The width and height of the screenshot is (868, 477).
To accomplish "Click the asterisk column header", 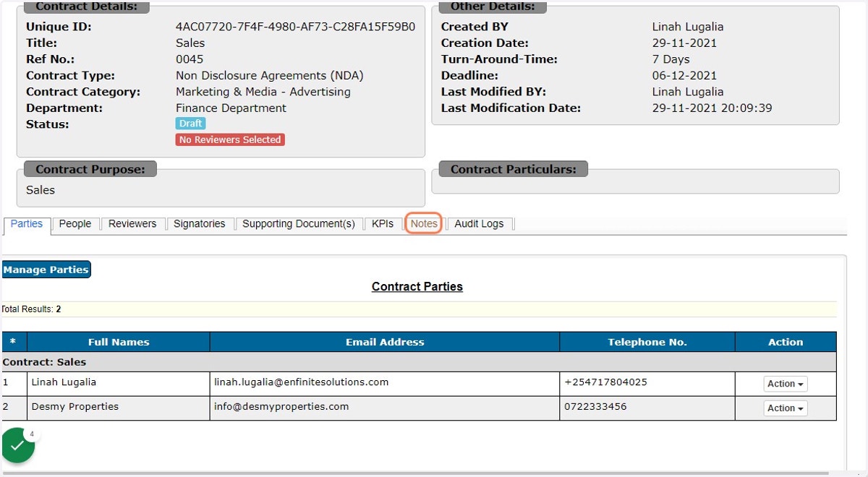I will pyautogui.click(x=13, y=342).
